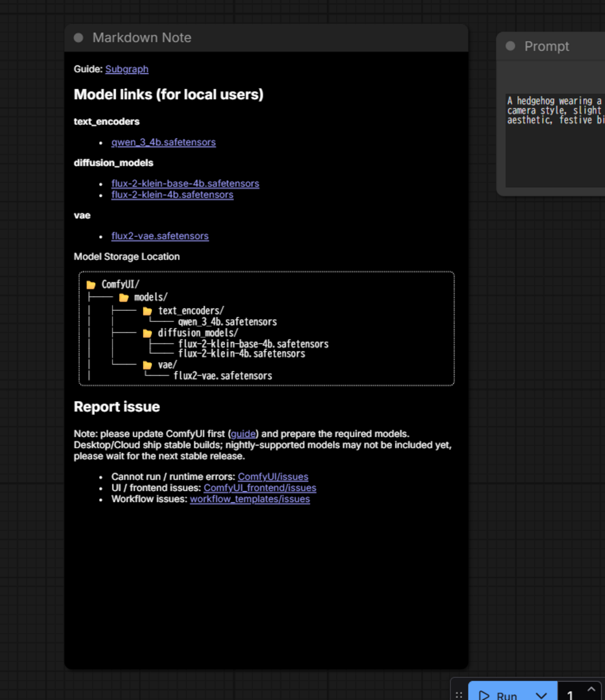Open ComfyUI_frontend/issues link
605x700 pixels.
pyautogui.click(x=260, y=488)
